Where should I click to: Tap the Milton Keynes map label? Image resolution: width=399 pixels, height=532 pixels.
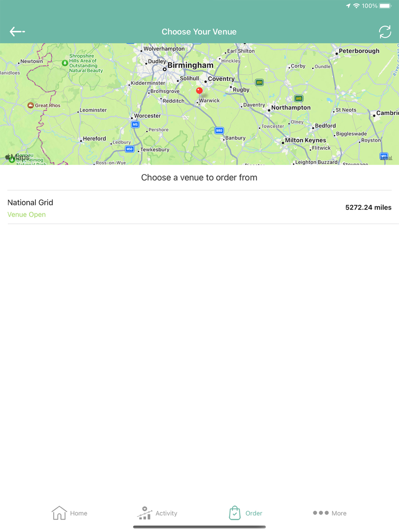(x=305, y=140)
